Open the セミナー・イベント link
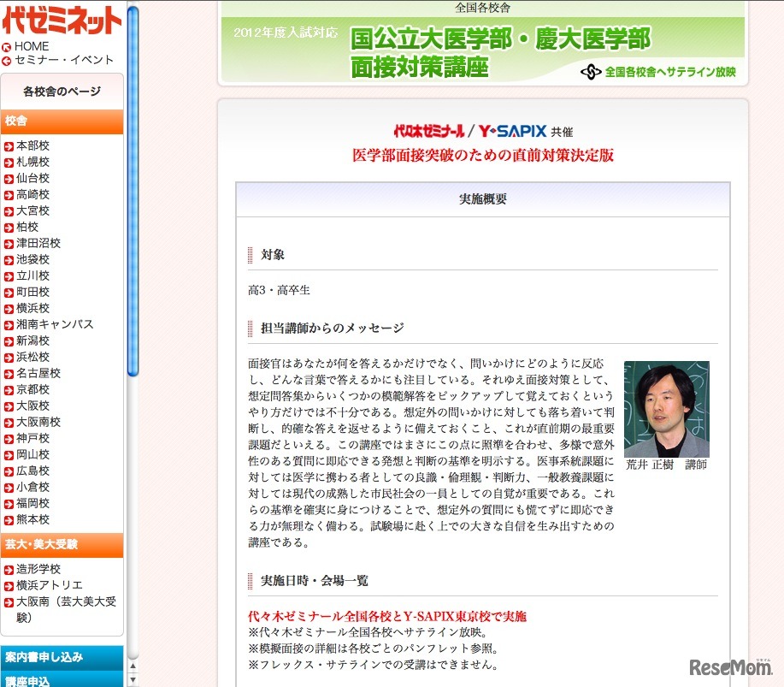The width and height of the screenshot is (784, 687). pos(64,60)
